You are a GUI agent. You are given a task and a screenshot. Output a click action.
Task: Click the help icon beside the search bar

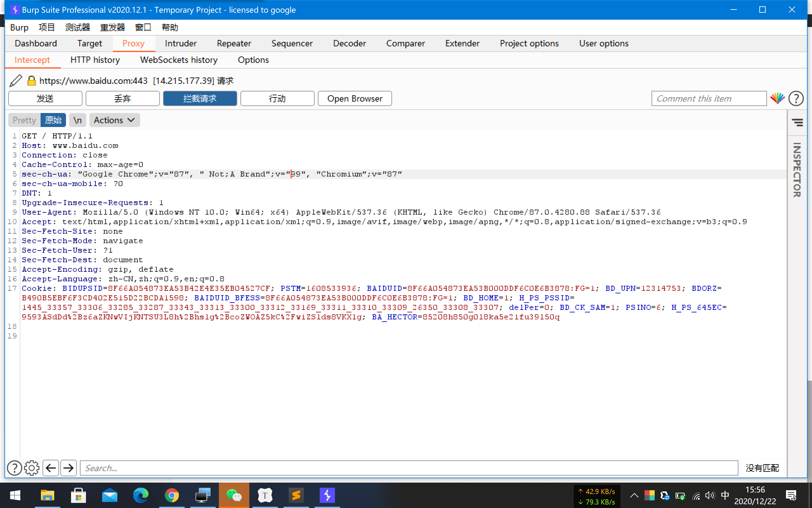coord(14,468)
